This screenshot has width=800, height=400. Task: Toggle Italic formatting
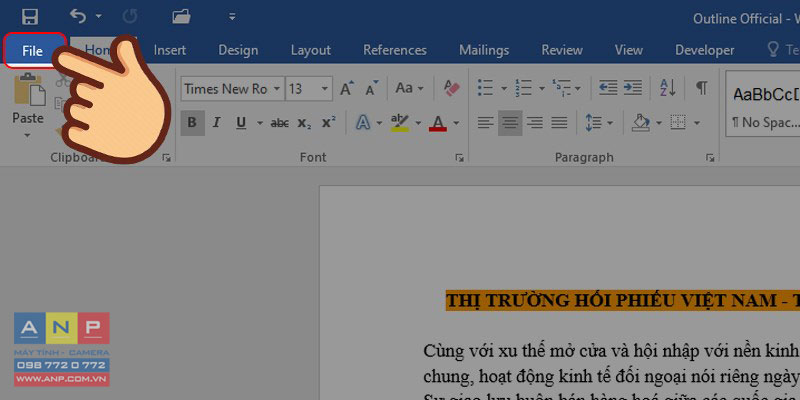[x=217, y=122]
